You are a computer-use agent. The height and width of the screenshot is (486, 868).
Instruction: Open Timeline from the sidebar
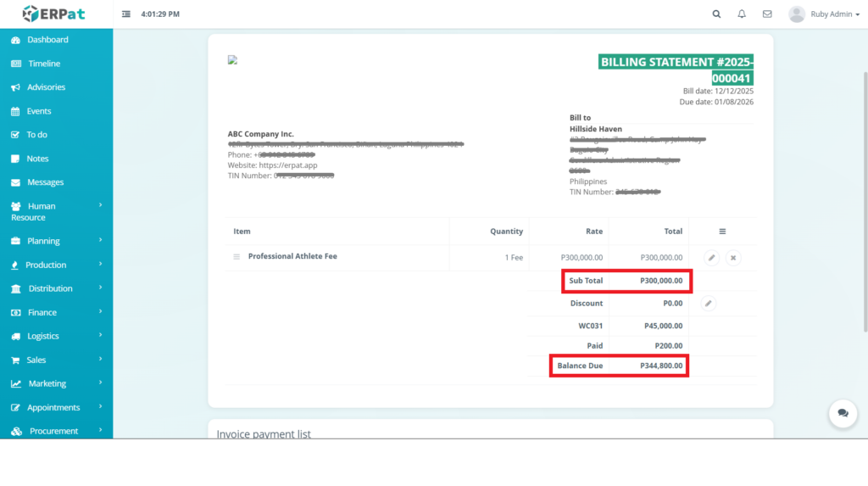click(x=44, y=64)
